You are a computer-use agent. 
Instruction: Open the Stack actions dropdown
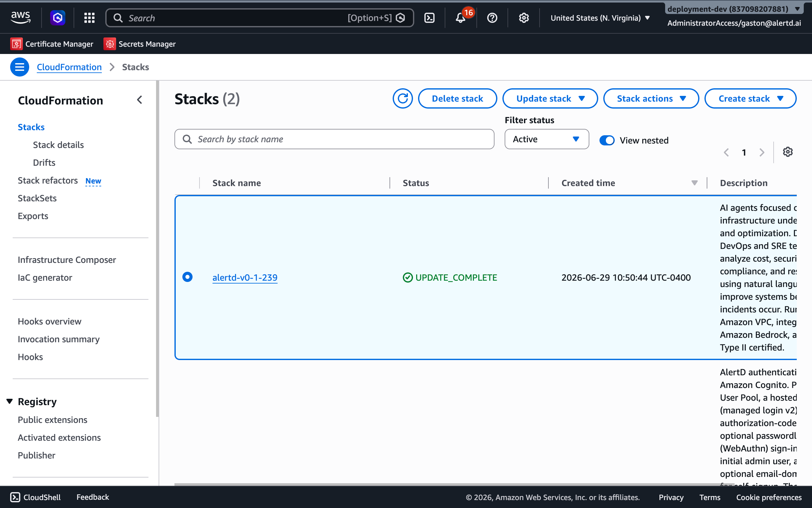[651, 98]
